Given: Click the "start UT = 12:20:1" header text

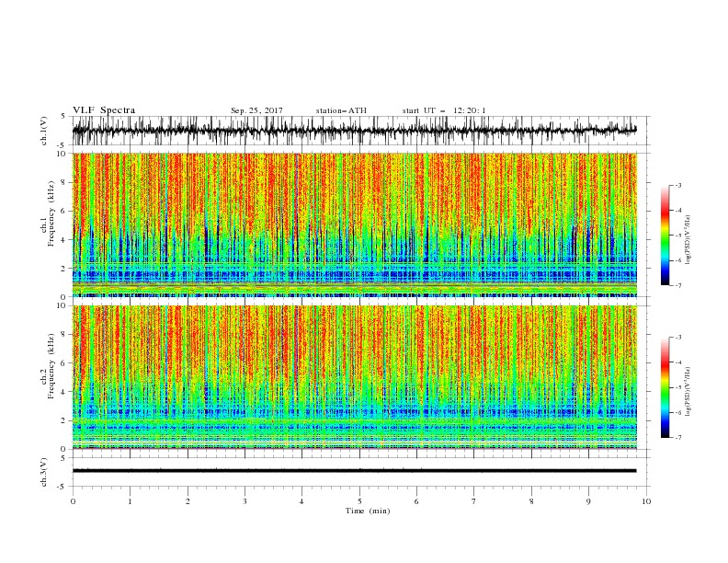Looking at the screenshot, I should pos(444,110).
